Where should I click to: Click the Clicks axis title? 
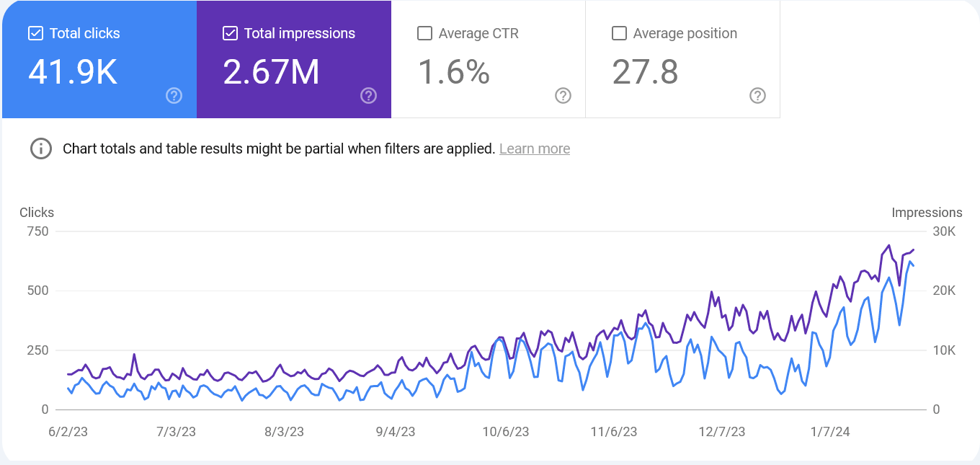pos(37,212)
